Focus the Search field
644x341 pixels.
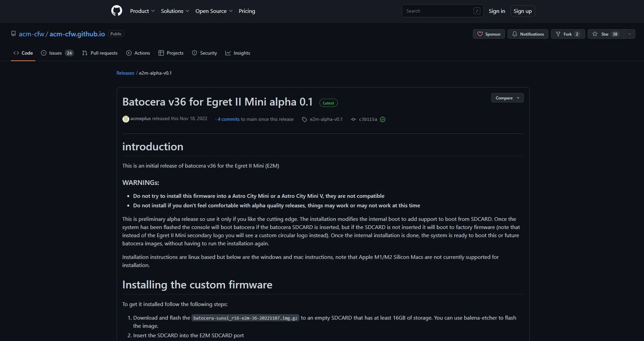tap(443, 11)
